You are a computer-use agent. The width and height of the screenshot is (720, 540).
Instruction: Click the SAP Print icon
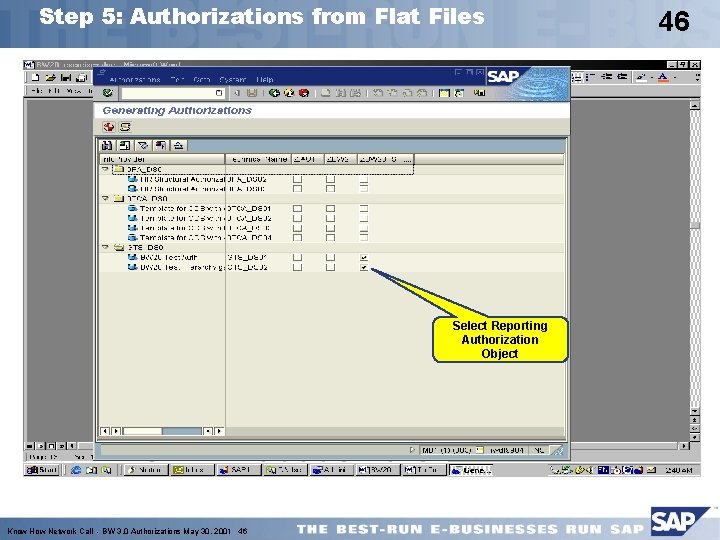click(326, 93)
